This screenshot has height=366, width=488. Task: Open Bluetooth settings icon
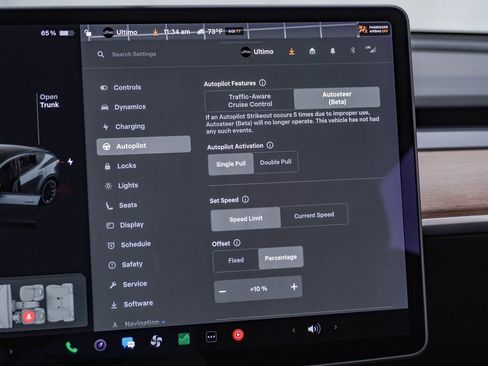click(x=352, y=50)
